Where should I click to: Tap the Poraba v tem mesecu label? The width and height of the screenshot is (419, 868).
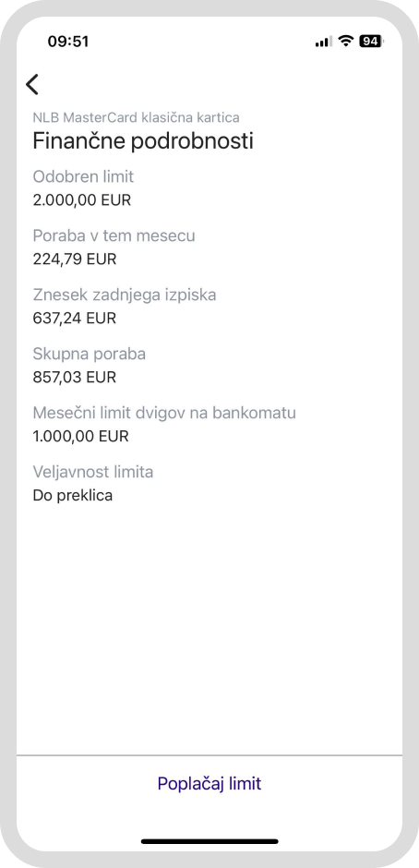[x=114, y=235]
